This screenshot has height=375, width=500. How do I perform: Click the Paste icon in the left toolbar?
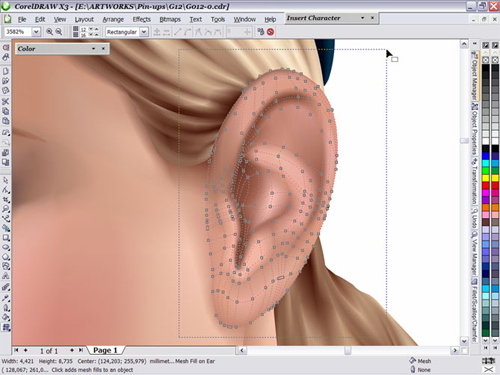[6, 121]
